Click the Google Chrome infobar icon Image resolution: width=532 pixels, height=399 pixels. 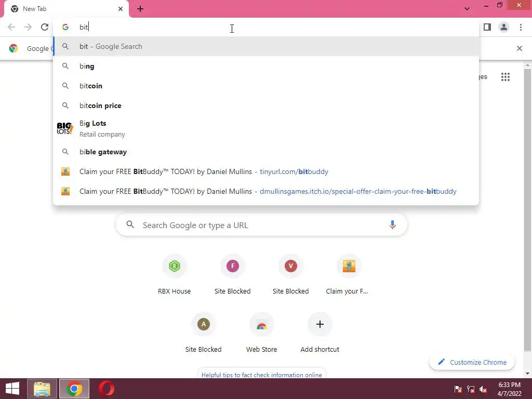point(13,48)
